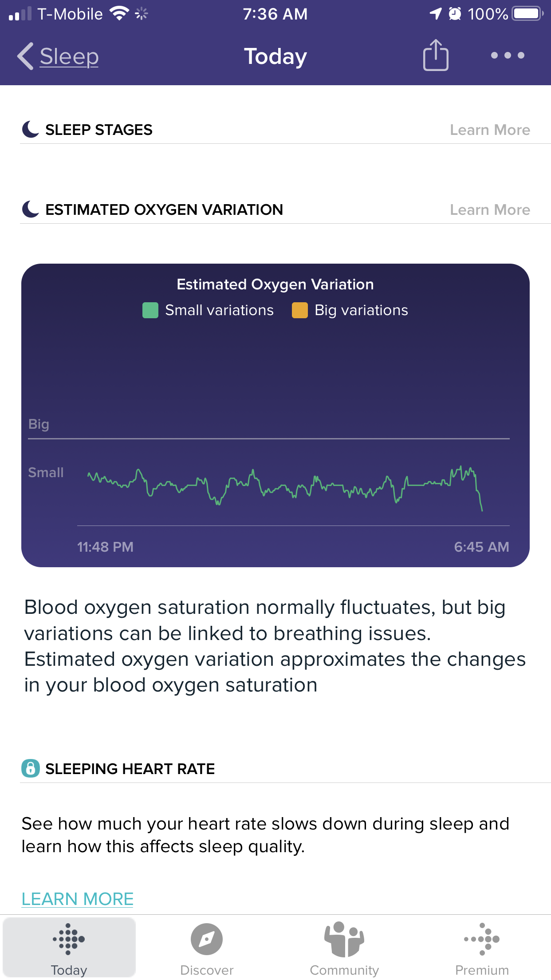551x980 pixels.
Task: Tap the Sleep Stages moon icon
Action: 31,129
